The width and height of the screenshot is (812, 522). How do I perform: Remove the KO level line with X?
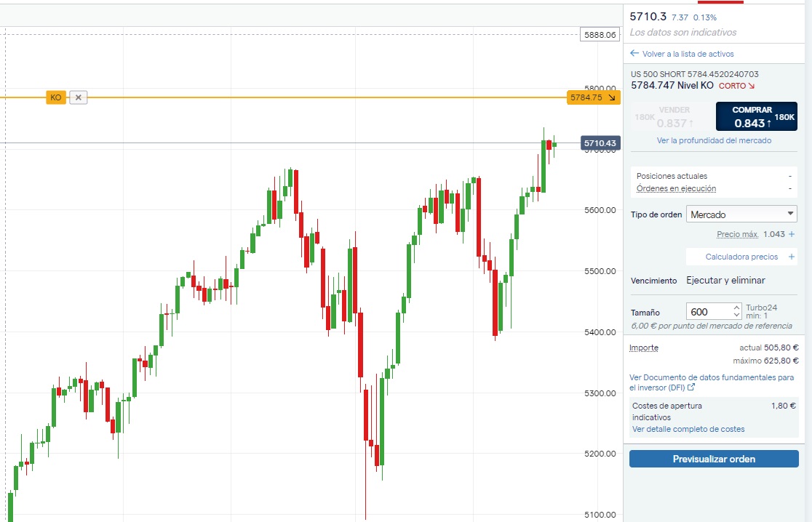coord(79,97)
